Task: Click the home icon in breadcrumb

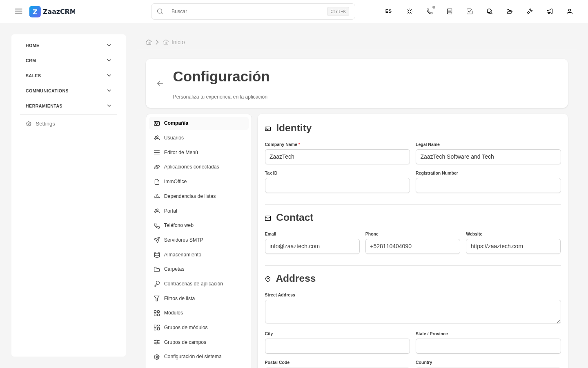Action: click(149, 42)
